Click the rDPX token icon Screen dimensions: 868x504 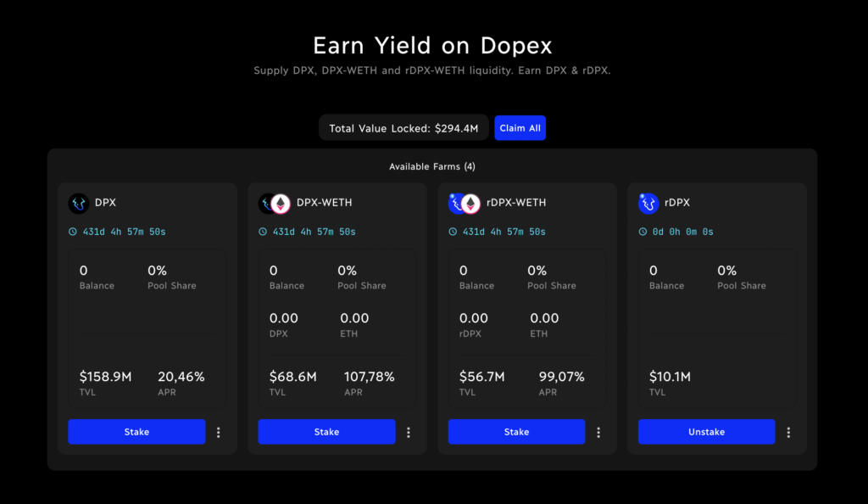648,204
